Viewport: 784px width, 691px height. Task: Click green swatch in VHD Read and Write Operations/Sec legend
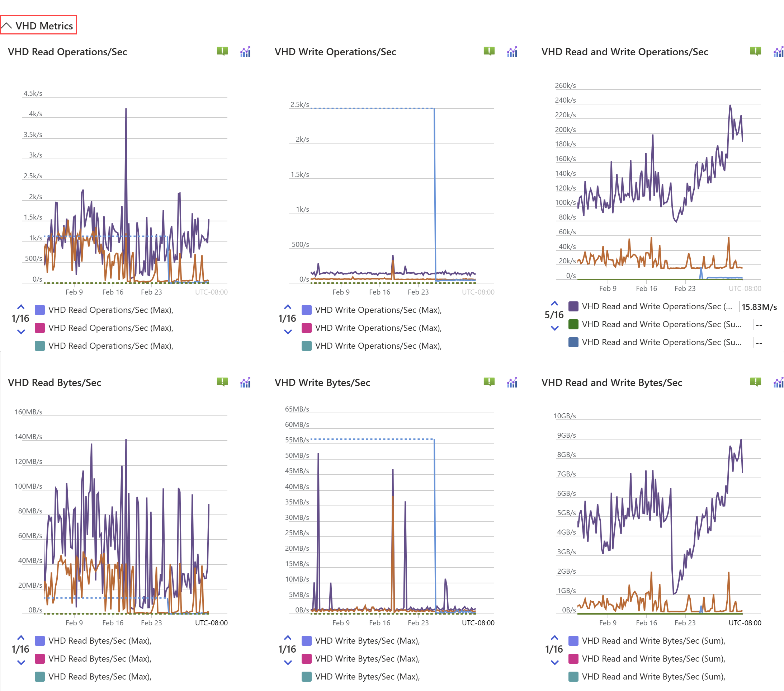pyautogui.click(x=573, y=324)
